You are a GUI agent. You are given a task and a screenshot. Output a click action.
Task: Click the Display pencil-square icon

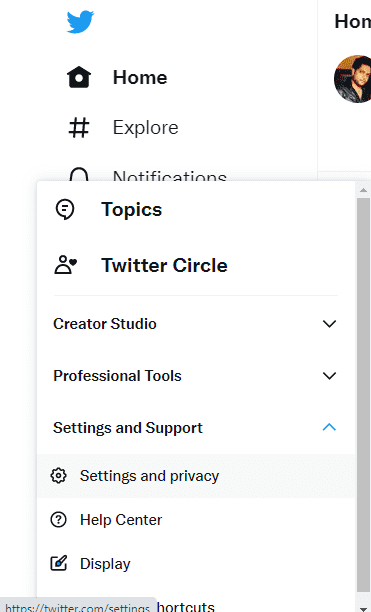[59, 564]
